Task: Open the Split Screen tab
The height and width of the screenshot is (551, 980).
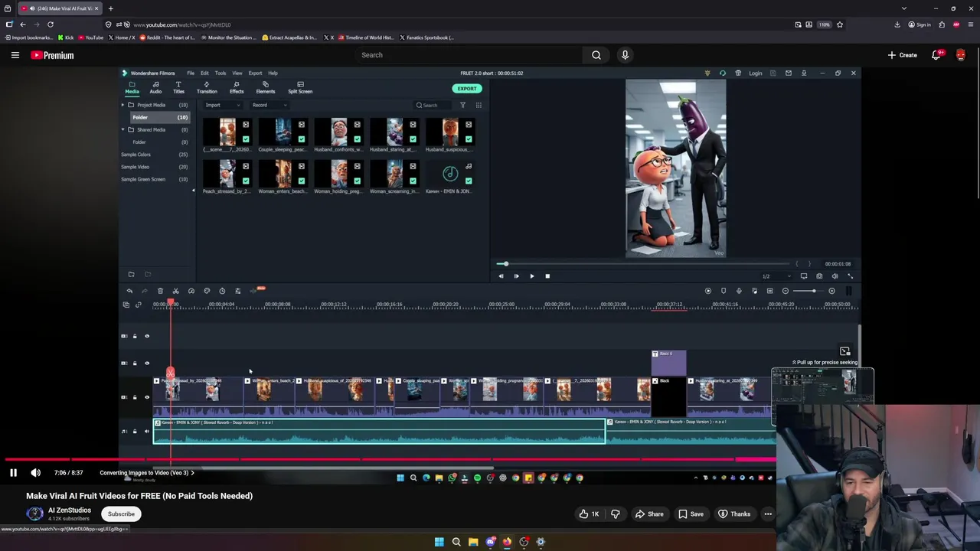Action: pyautogui.click(x=300, y=87)
